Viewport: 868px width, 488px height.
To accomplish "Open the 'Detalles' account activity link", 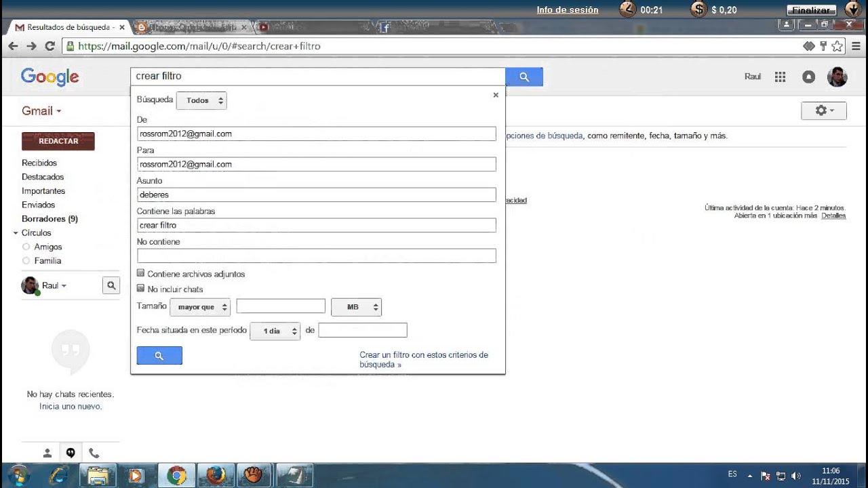I will tap(833, 216).
